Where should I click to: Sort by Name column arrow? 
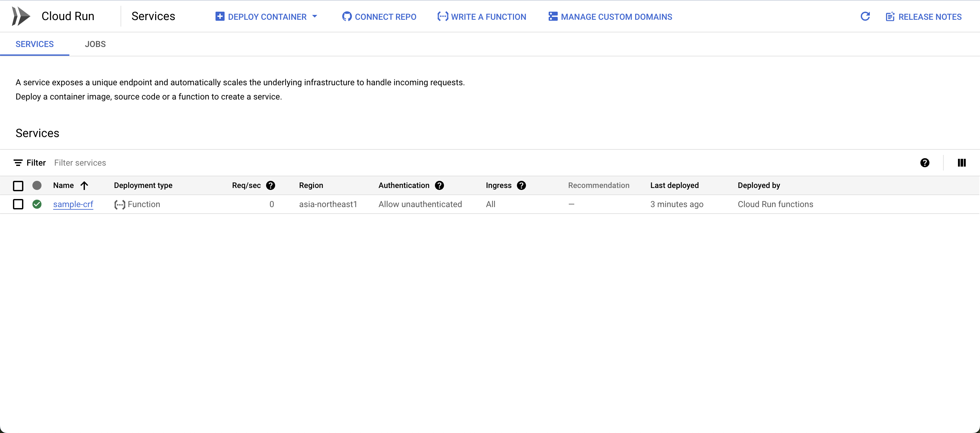click(x=85, y=185)
